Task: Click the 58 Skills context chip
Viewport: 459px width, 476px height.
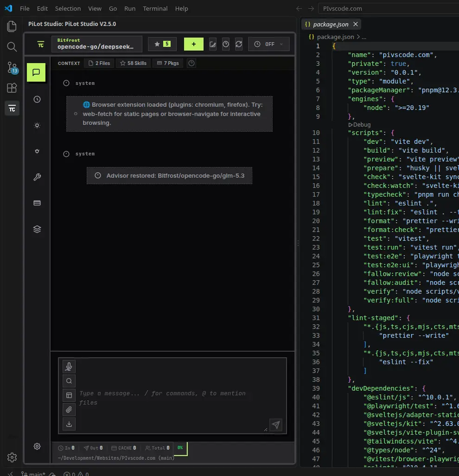Action: [x=133, y=63]
